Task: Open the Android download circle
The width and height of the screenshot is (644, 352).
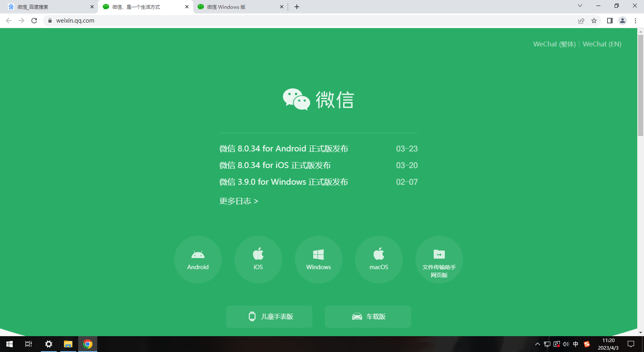Action: click(x=198, y=260)
